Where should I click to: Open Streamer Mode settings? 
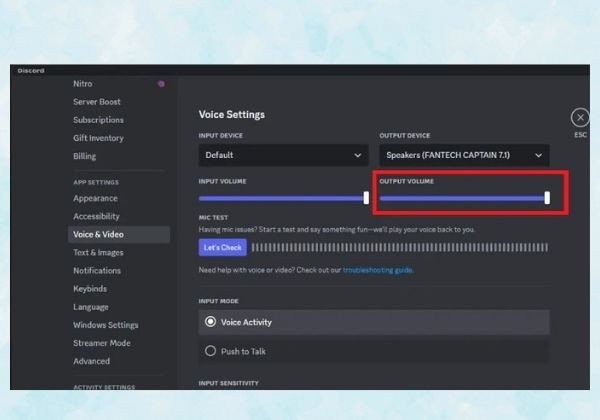pos(102,343)
